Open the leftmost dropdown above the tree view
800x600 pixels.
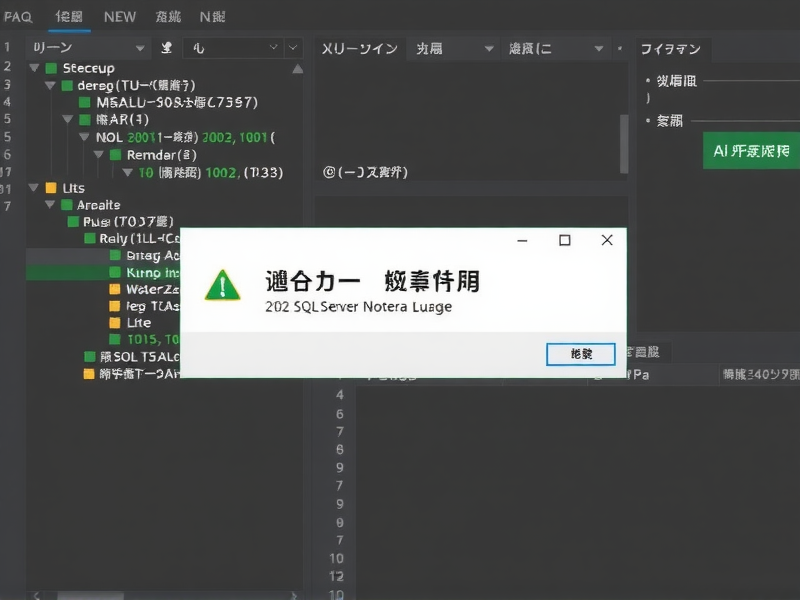[x=85, y=47]
